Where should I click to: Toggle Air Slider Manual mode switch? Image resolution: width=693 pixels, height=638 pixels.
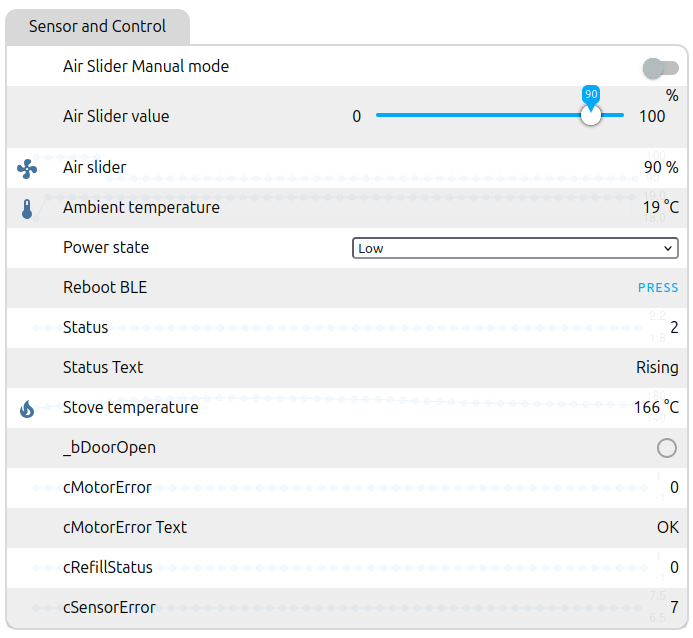(660, 68)
